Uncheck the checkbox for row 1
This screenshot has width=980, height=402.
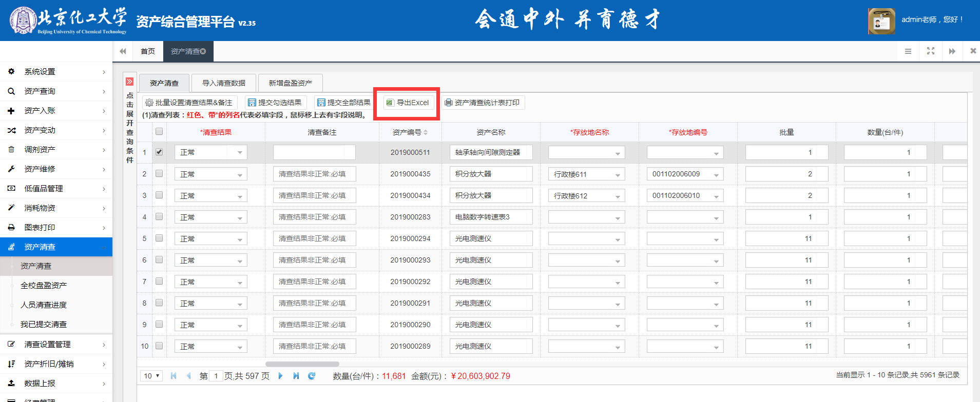[159, 152]
